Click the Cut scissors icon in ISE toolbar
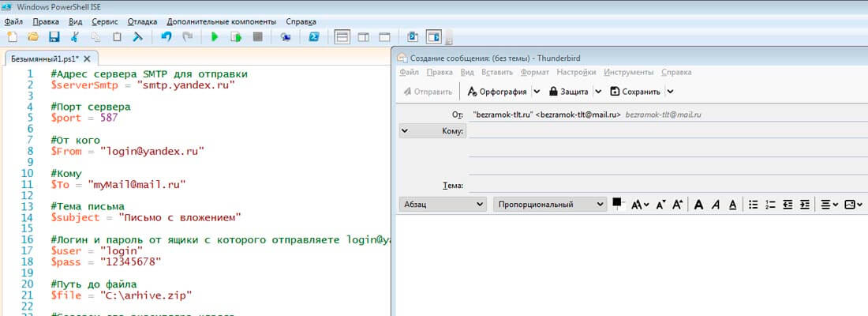 click(75, 38)
